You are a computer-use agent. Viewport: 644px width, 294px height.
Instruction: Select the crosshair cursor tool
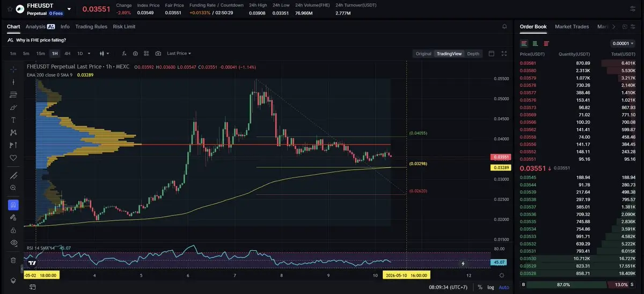click(13, 69)
